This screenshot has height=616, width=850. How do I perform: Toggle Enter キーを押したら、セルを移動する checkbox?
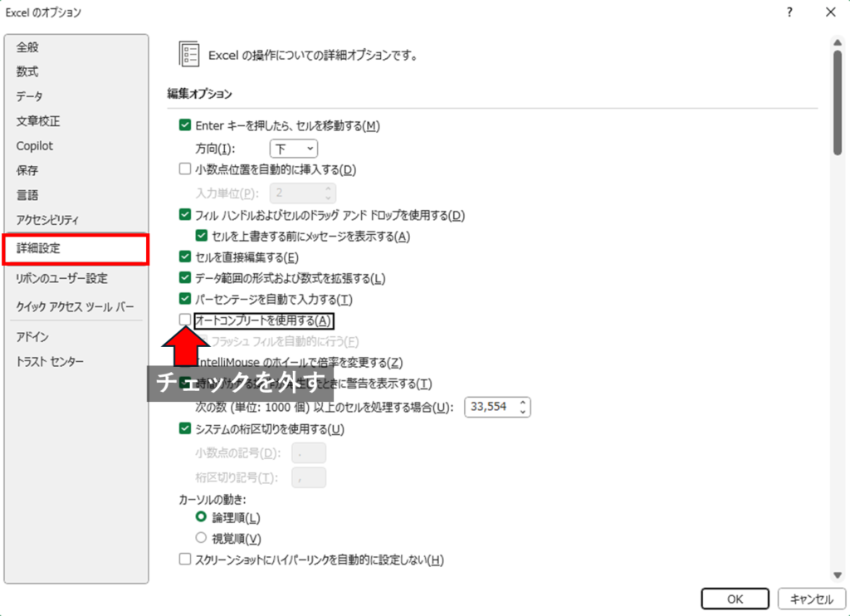185,125
